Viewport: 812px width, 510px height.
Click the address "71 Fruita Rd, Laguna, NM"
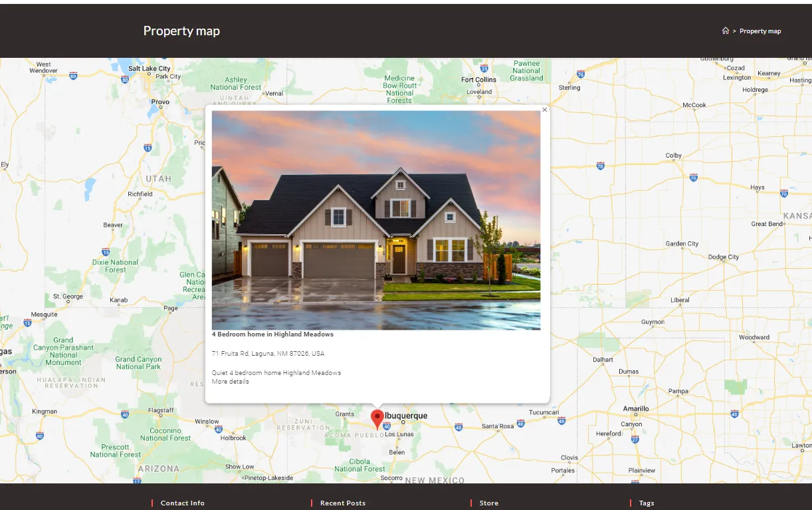tap(268, 353)
